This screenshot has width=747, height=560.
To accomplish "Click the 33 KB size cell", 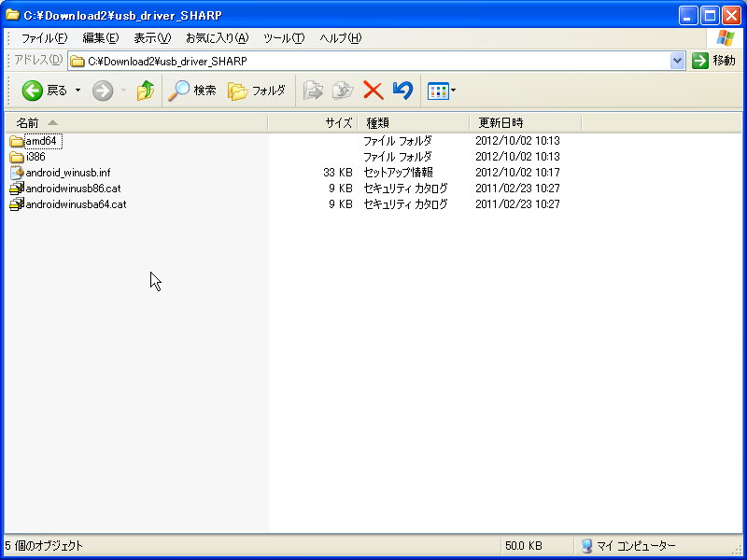I will tap(337, 173).
